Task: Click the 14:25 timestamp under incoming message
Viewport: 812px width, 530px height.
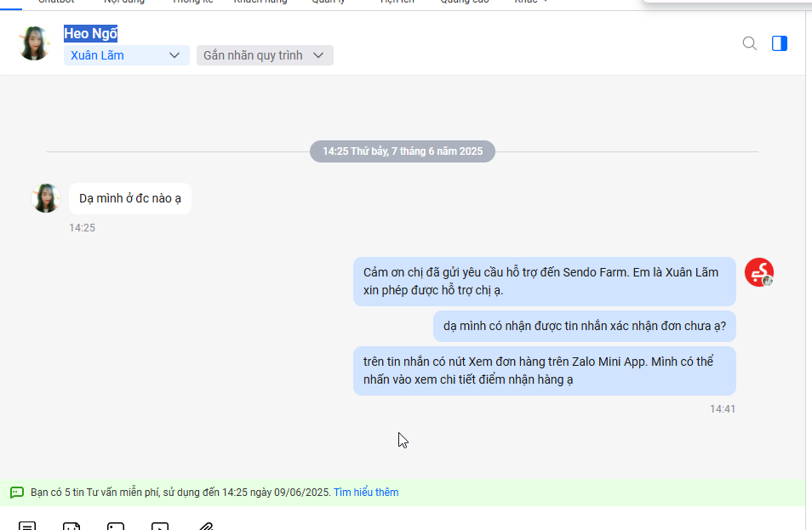Action: [x=83, y=228]
